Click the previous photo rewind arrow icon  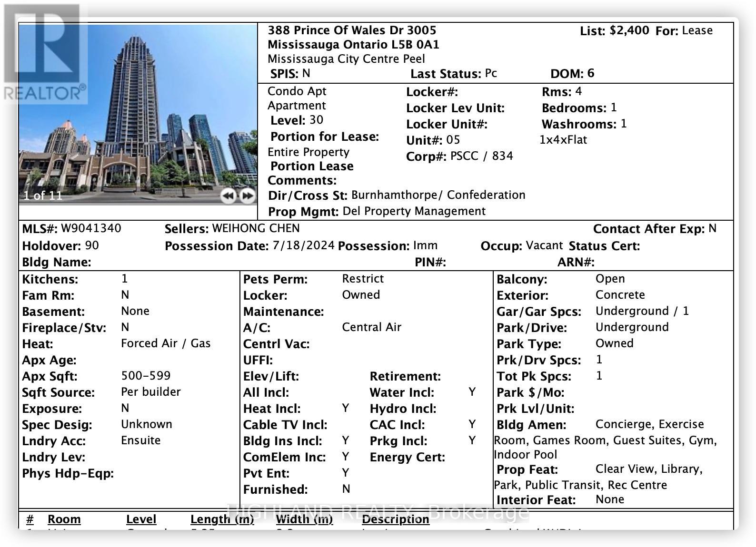coord(229,195)
